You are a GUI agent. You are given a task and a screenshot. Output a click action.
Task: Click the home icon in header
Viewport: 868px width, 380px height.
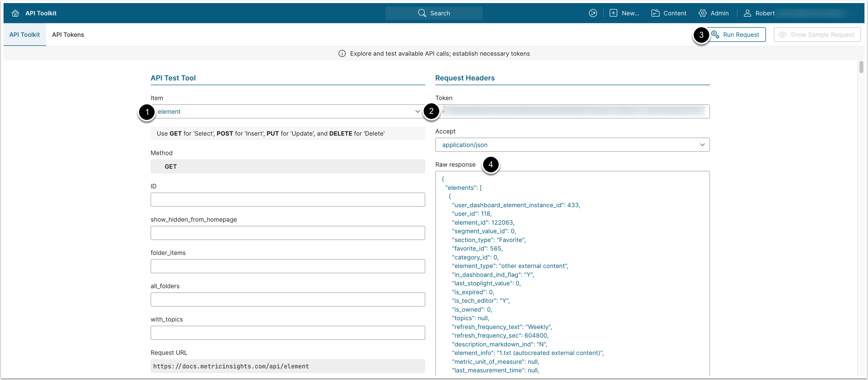pyautogui.click(x=15, y=13)
